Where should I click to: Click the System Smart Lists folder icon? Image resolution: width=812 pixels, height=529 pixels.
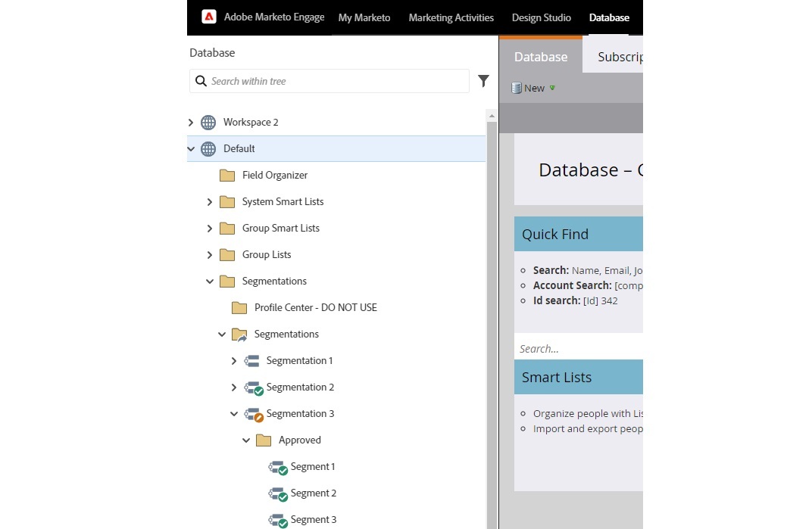coord(226,202)
